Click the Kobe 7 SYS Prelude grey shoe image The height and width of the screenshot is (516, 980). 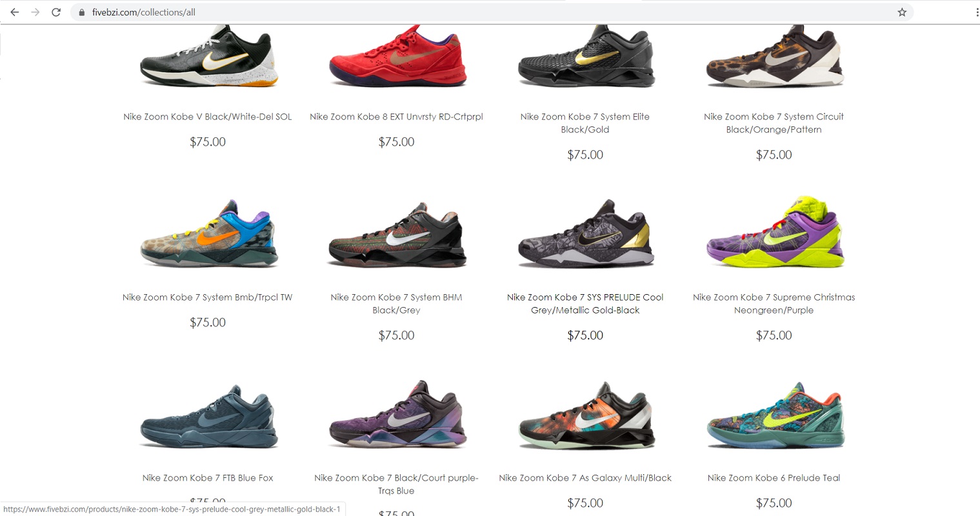click(x=586, y=235)
